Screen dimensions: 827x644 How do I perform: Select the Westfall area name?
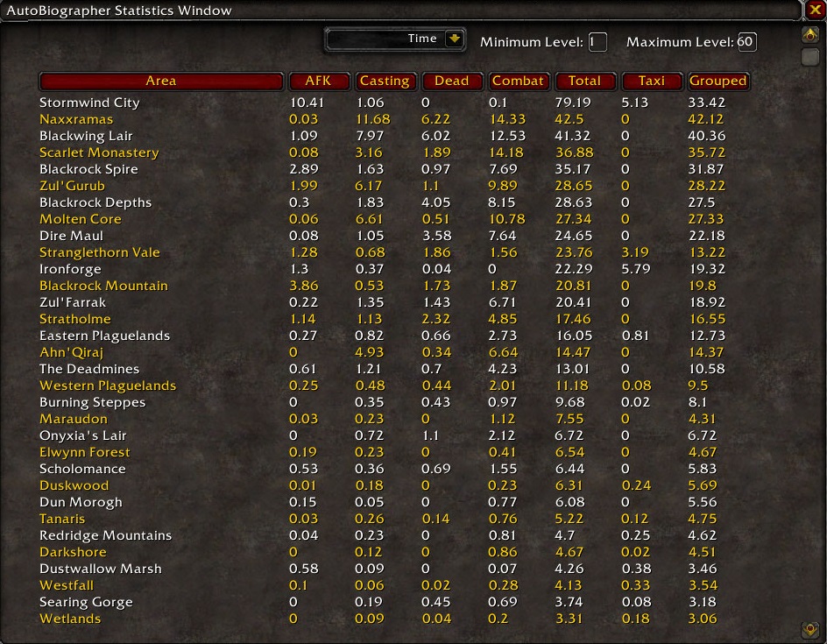click(67, 585)
